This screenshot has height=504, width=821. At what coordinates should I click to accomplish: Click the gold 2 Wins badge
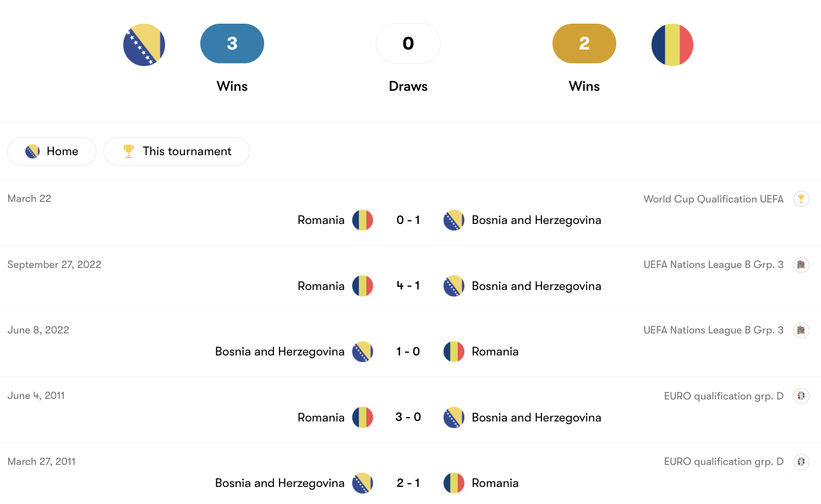coord(584,43)
